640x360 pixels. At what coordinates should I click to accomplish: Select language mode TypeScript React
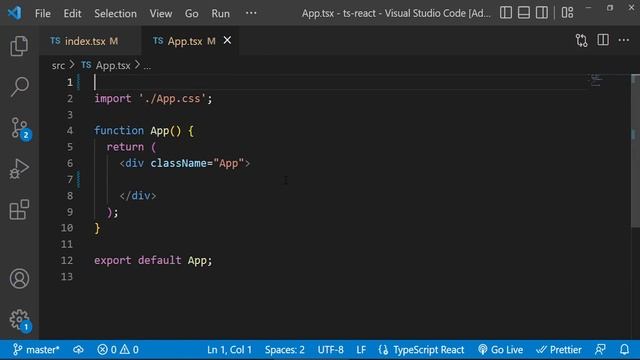(x=429, y=350)
